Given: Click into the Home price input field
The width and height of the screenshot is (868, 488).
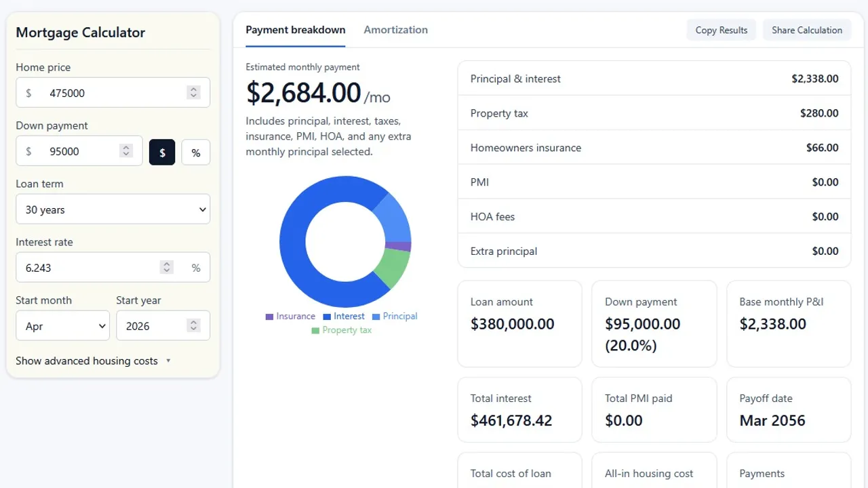Looking at the screenshot, I should tap(113, 93).
